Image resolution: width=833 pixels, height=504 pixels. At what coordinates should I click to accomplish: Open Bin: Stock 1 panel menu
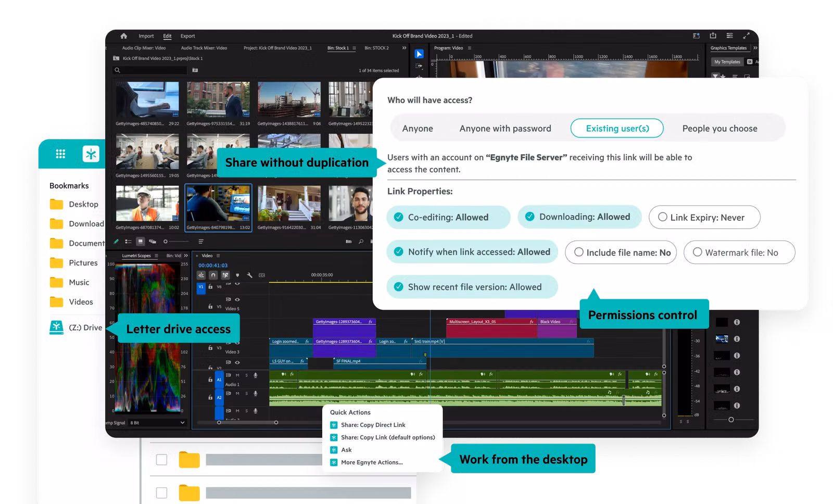tap(355, 48)
